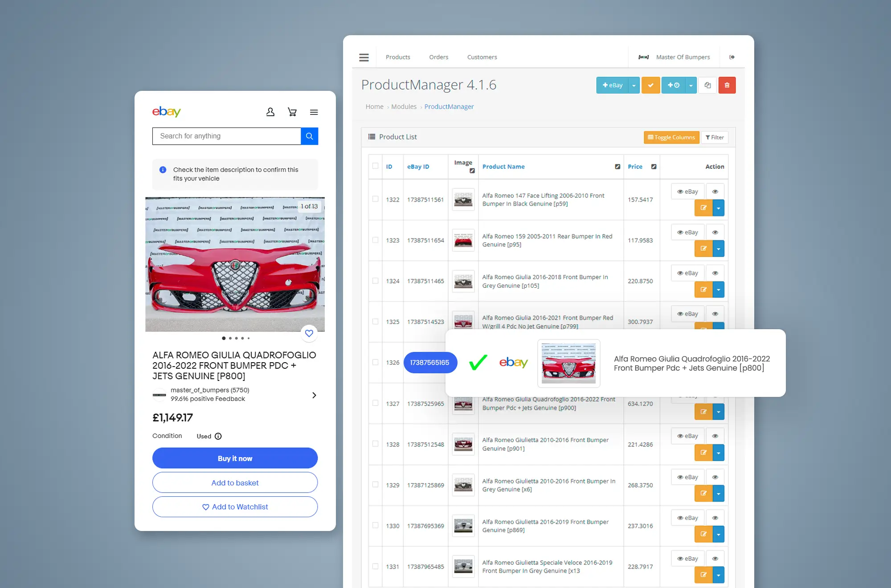Viewport: 891px width, 588px height.
Task: Click the Add to Watchlist button
Action: (235, 507)
